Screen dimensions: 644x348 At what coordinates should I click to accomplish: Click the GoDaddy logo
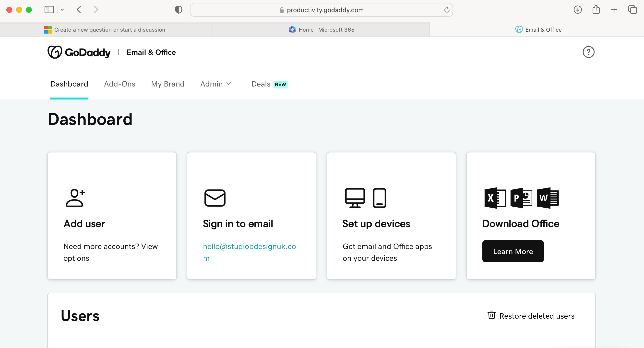tap(79, 52)
